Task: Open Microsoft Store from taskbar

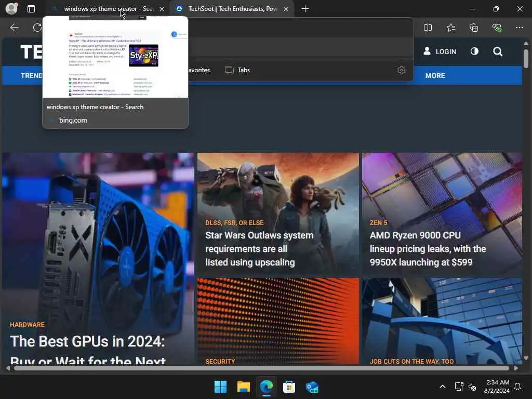Action: (x=289, y=387)
